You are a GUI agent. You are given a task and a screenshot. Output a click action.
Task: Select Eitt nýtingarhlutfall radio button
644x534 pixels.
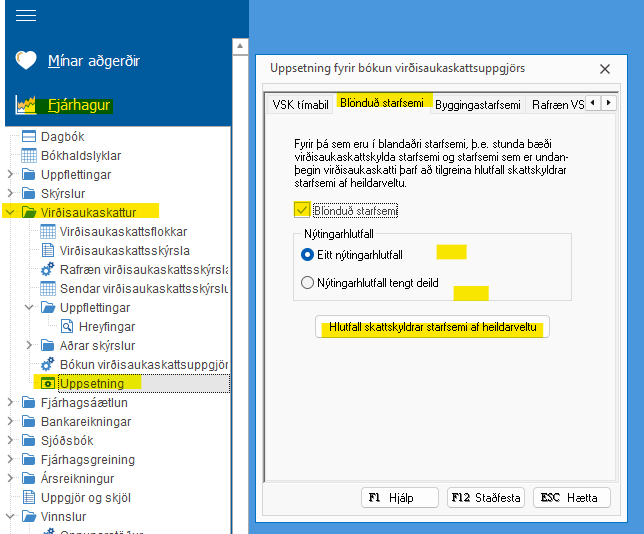[x=308, y=254]
